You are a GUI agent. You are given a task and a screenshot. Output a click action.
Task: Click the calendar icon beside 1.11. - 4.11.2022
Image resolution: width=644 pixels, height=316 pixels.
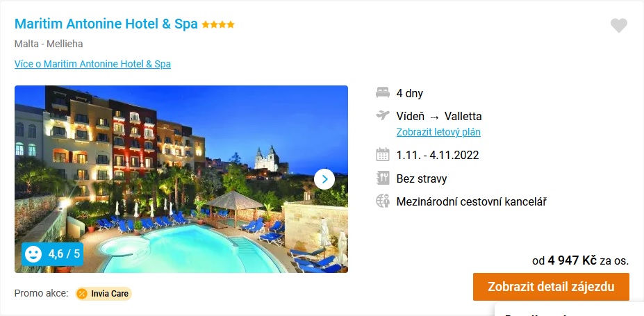pos(382,155)
